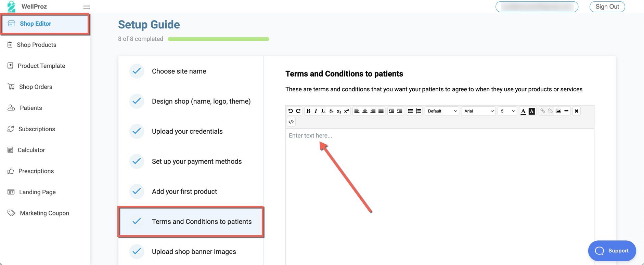Expand the font size dropdown
This screenshot has width=644, height=265.
(x=507, y=111)
